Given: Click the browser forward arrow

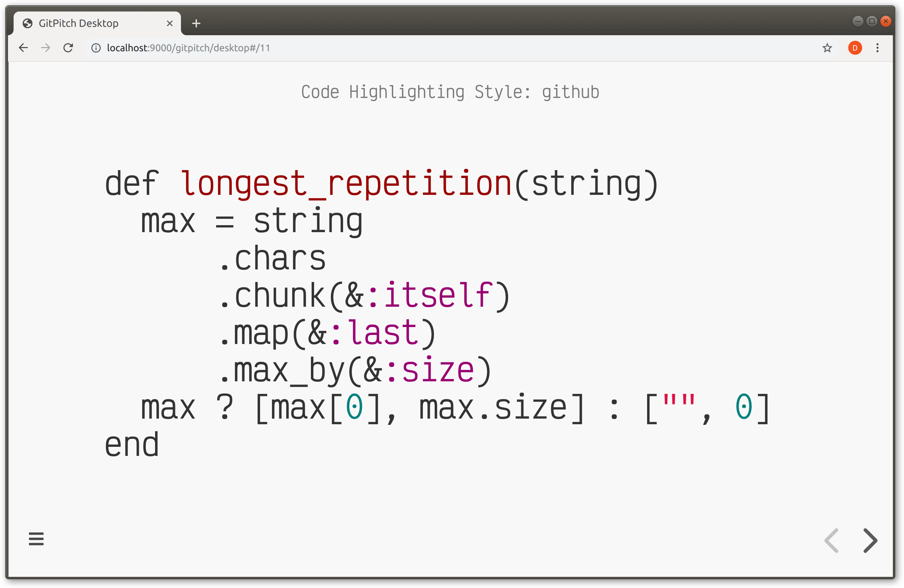Looking at the screenshot, I should tap(46, 48).
